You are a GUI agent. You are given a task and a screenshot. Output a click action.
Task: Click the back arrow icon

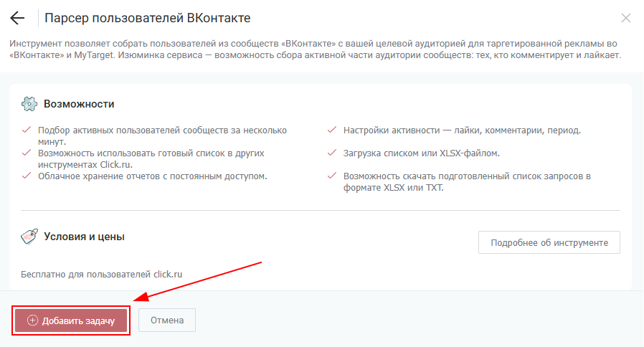point(17,18)
